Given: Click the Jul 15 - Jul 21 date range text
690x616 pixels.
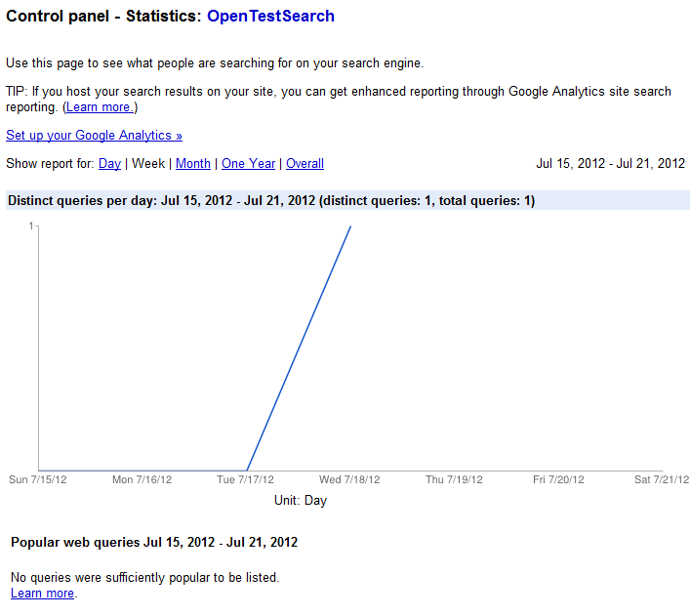Looking at the screenshot, I should pos(610,163).
